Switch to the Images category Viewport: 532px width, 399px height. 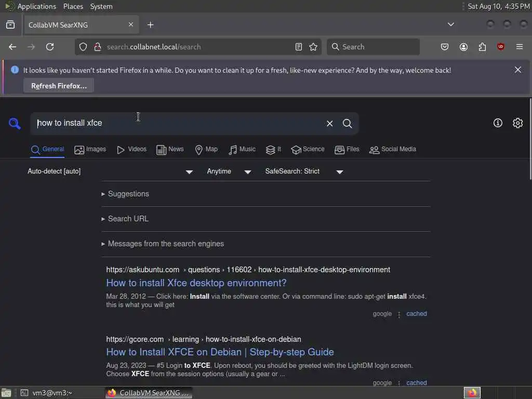90,149
